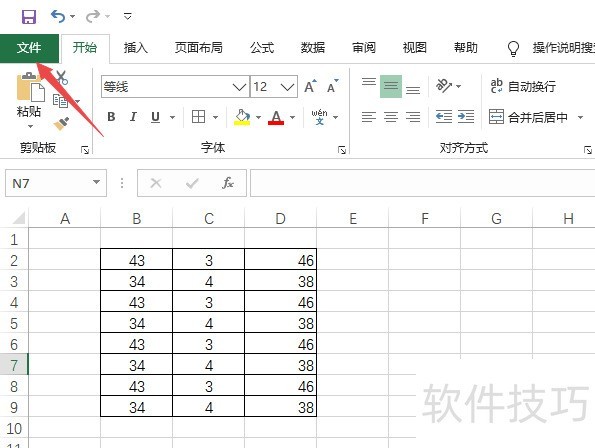Click the confirm checkmark in formula bar

[192, 183]
